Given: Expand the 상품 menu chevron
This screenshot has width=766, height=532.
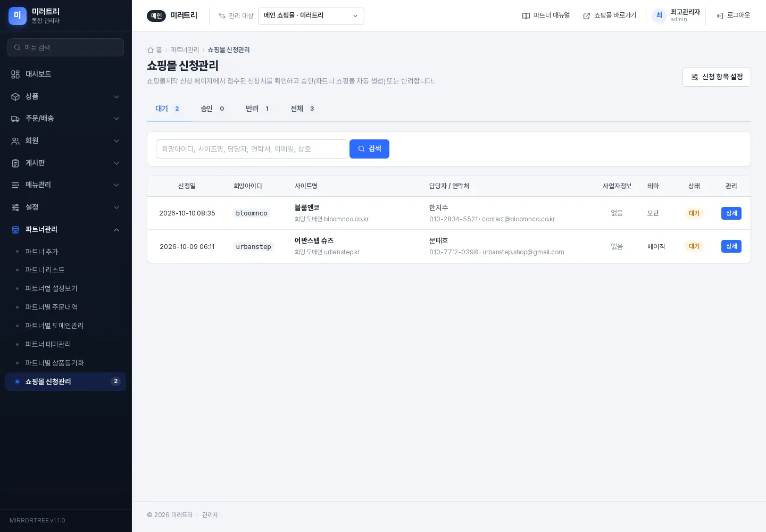Looking at the screenshot, I should [116, 97].
